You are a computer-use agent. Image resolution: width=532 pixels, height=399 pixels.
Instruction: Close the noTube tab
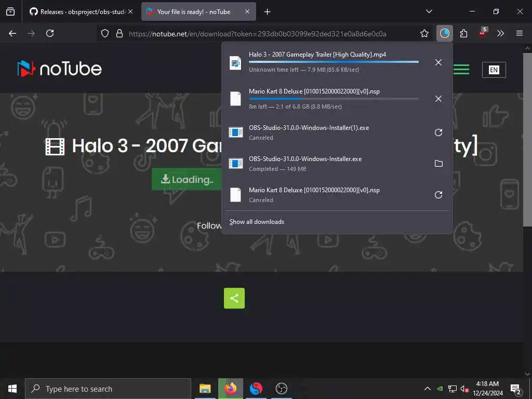(x=247, y=11)
